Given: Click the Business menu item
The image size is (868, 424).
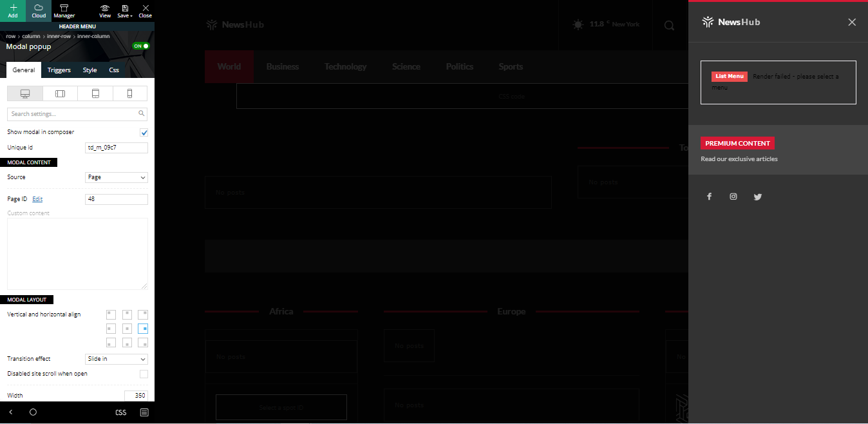Looking at the screenshot, I should (x=283, y=66).
